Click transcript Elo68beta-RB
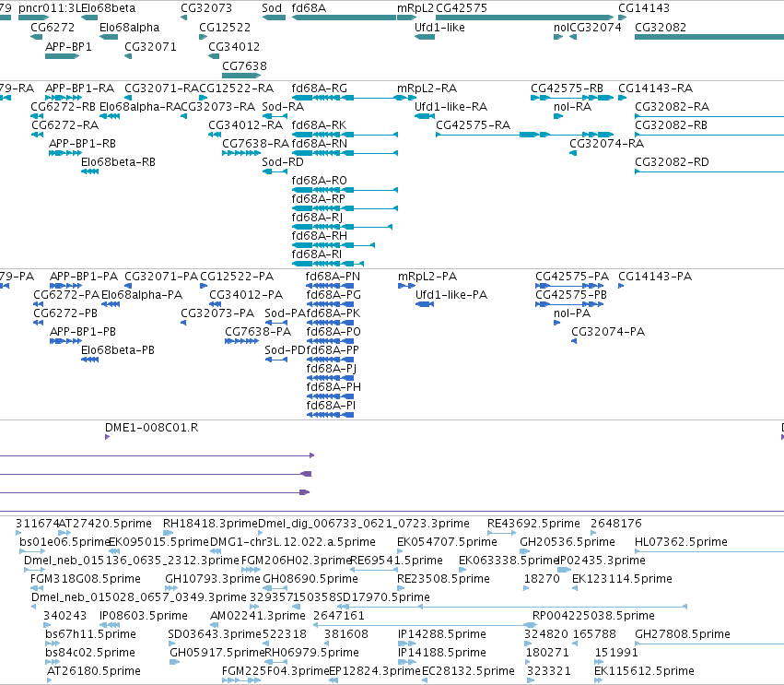 tap(119, 162)
